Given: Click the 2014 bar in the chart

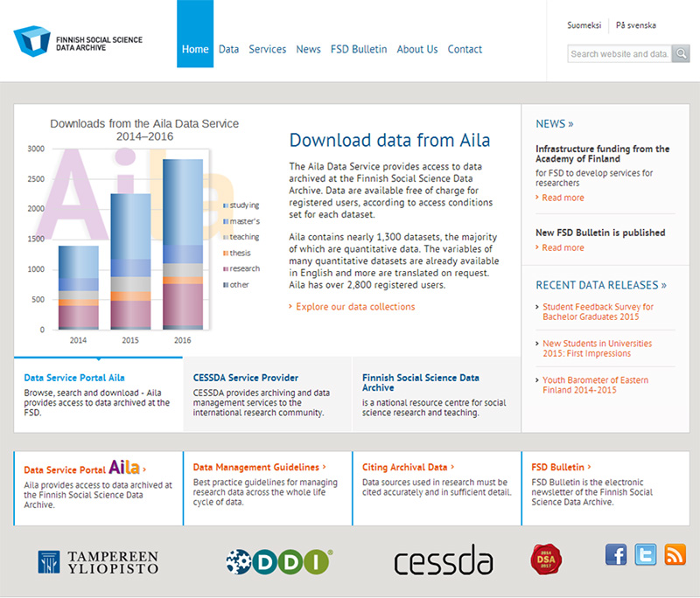Looking at the screenshot, I should click(x=79, y=288).
